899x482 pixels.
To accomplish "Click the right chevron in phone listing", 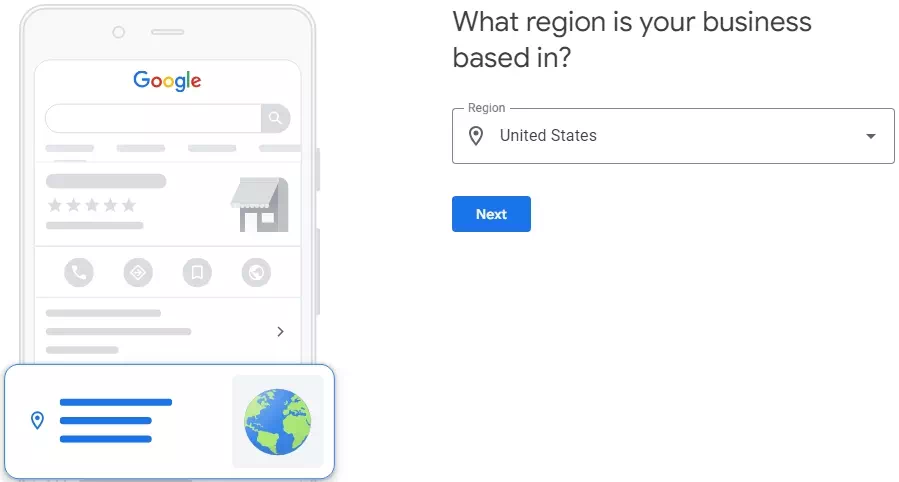I will click(280, 331).
